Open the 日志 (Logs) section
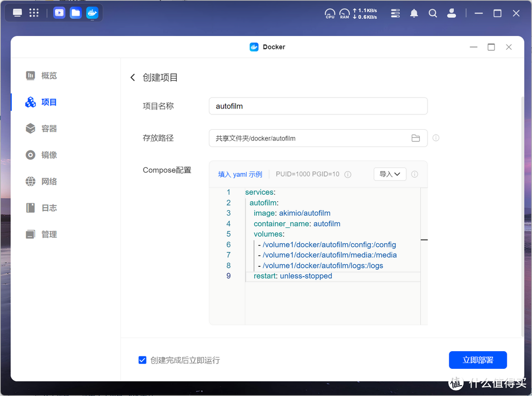The height and width of the screenshot is (396, 532). click(49, 208)
